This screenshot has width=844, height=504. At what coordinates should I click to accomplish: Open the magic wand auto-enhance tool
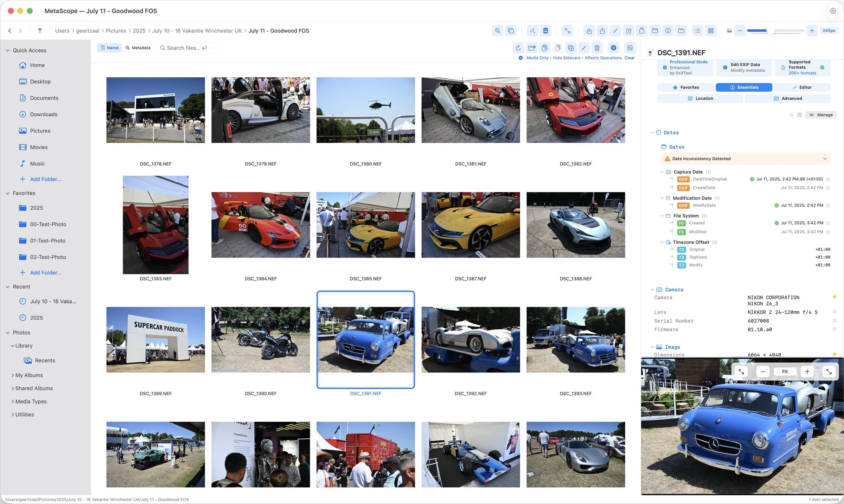pos(532,31)
